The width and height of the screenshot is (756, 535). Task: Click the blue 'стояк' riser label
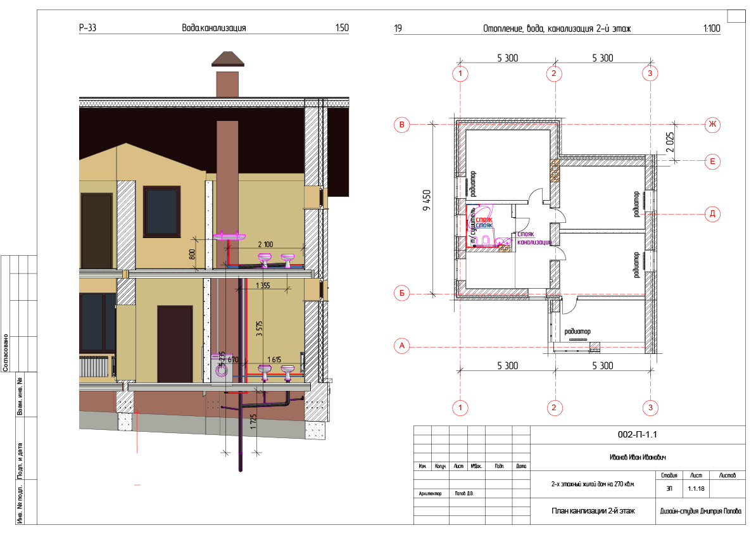(484, 225)
